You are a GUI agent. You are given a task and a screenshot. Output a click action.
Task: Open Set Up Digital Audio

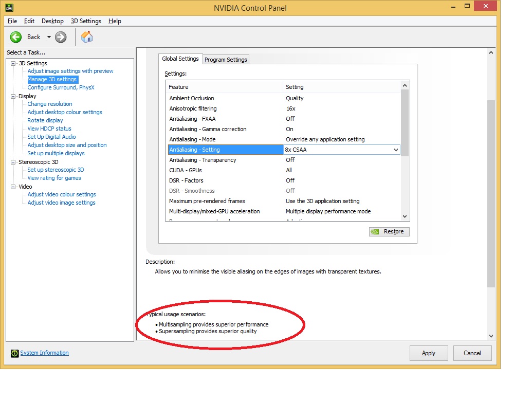52,137
